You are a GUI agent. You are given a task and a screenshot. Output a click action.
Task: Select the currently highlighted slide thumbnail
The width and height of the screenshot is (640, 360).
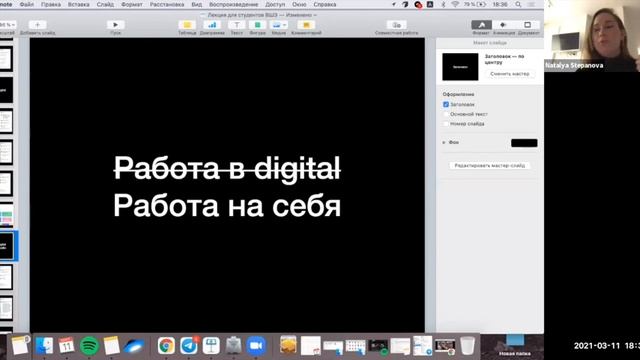coord(7,246)
